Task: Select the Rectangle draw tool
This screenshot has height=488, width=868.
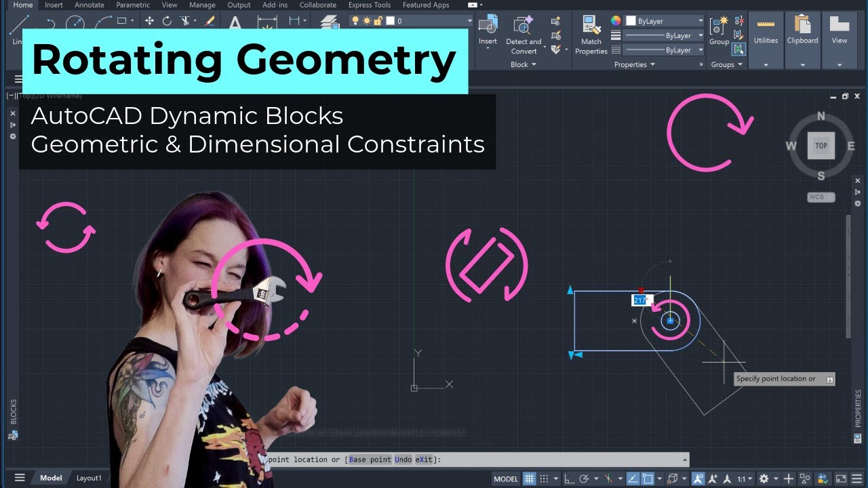Action: 122,21
